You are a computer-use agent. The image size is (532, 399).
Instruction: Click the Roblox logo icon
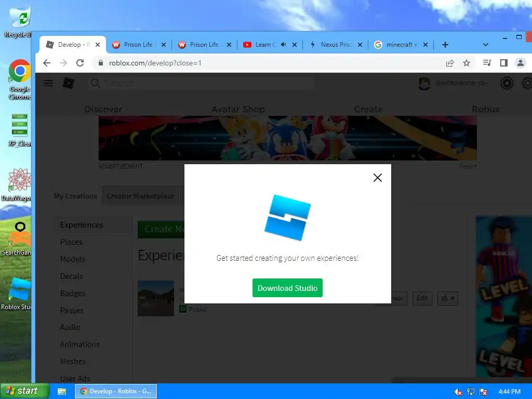[69, 83]
